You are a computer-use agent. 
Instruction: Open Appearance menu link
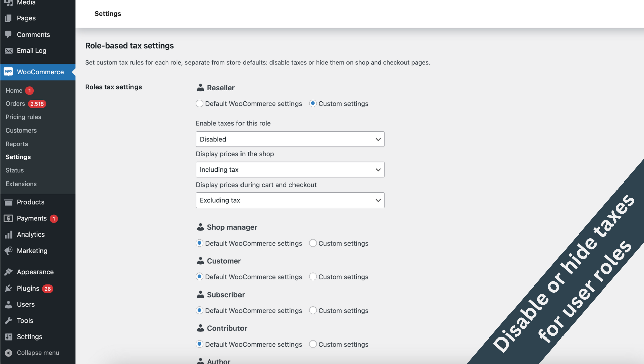[35, 272]
